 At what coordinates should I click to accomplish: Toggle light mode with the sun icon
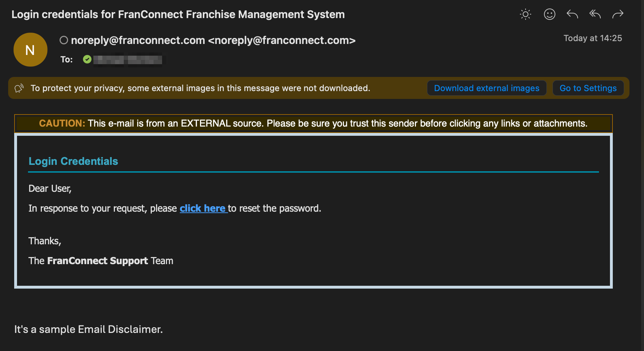[x=526, y=14]
